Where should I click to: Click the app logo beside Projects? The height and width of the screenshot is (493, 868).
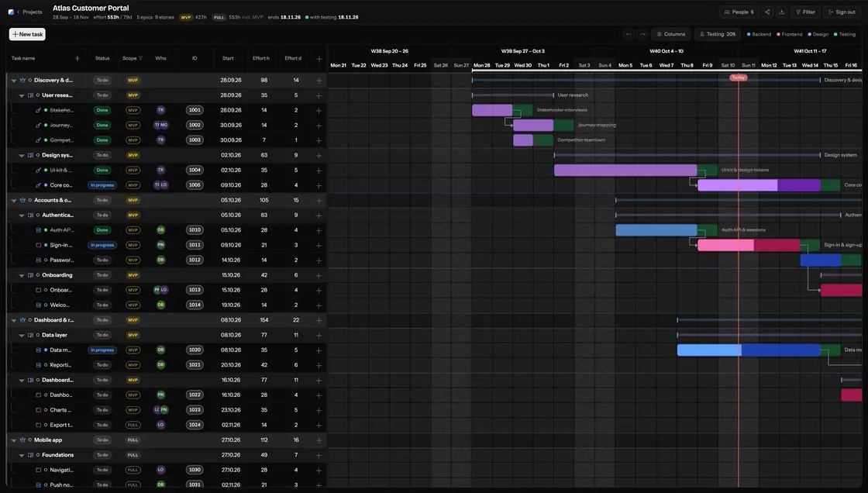pos(11,12)
